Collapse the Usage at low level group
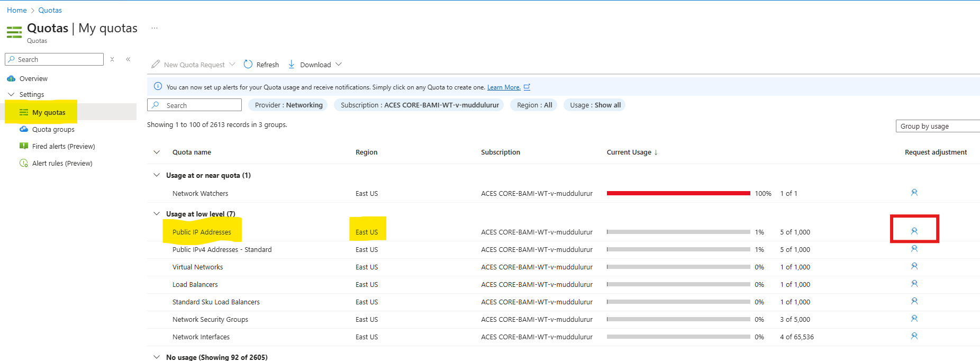This screenshot has width=980, height=361. click(157, 213)
